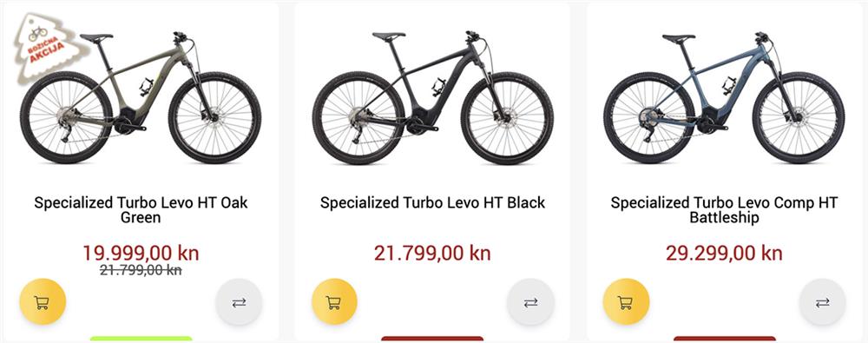
Task: Compare the Turbo Levo HT Black
Action: pos(530,302)
